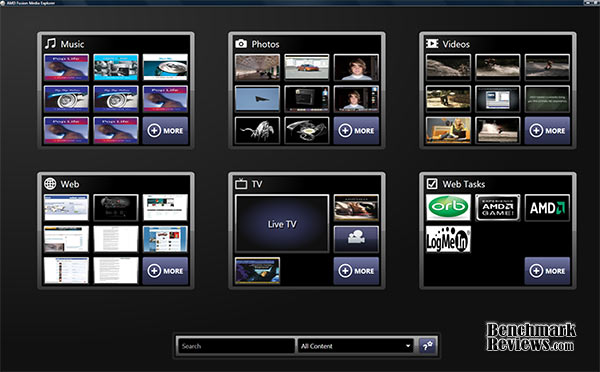Click the globe icon beside Web heading

pyautogui.click(x=50, y=184)
